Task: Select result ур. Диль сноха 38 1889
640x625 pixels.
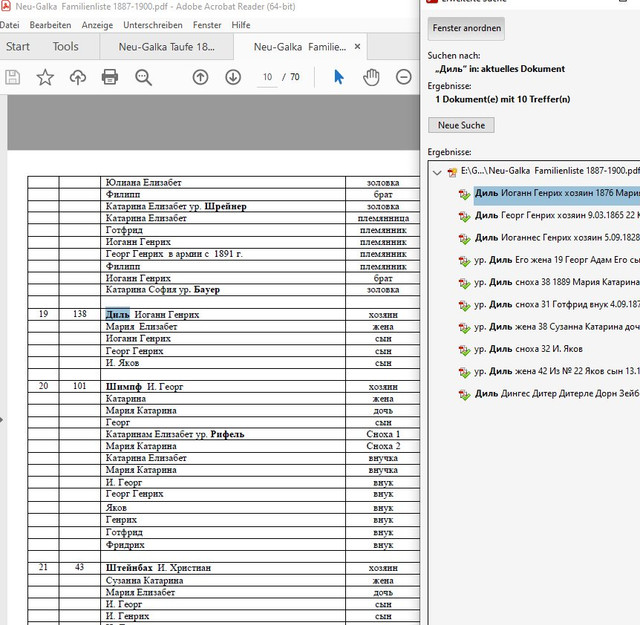Action: pos(557,282)
